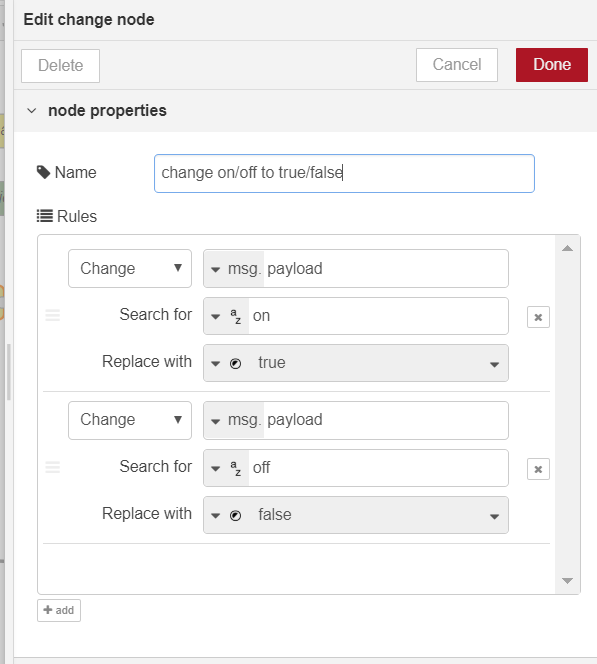Click the Done button

point(552,65)
